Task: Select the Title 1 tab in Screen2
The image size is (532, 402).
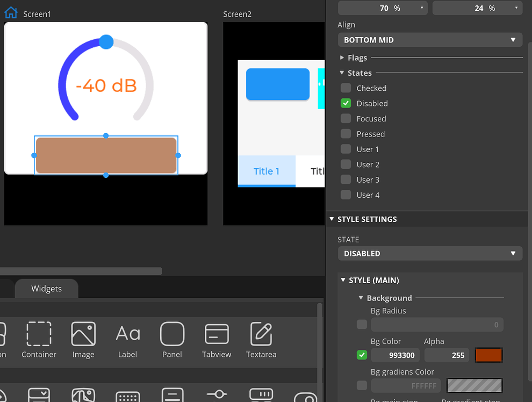Action: (267, 171)
